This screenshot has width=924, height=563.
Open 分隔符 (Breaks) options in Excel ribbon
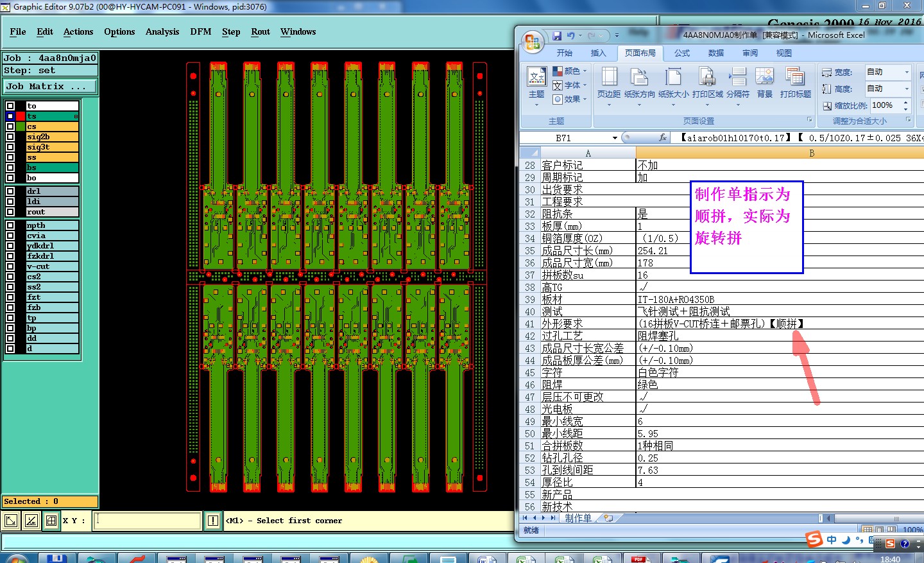(738, 85)
